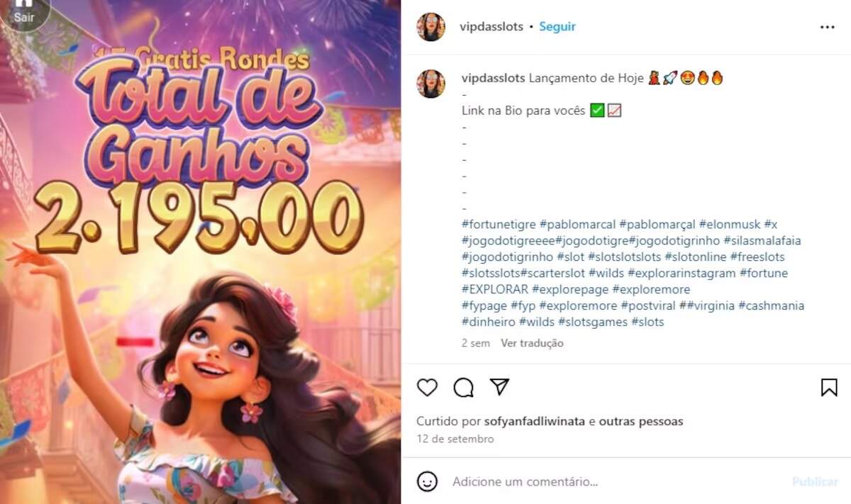Open the three-dot more options menu
This screenshot has width=851, height=504.
tap(828, 27)
